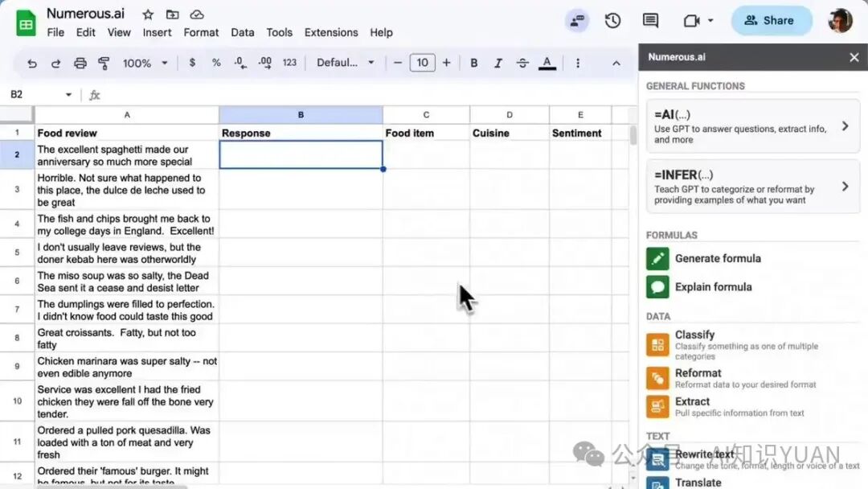The image size is (868, 489).
Task: Open the comments icon
Action: tap(650, 21)
